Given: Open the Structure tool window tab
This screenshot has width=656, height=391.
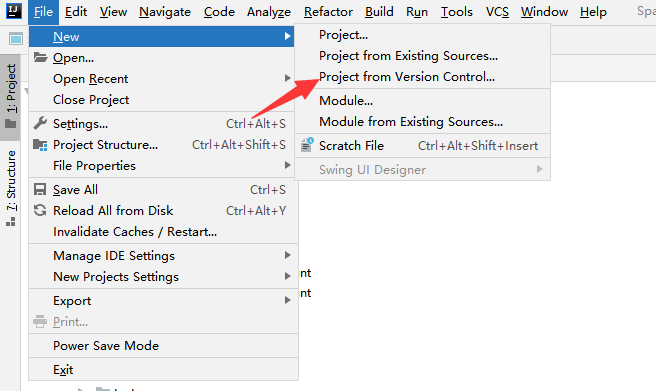Looking at the screenshot, I should click(x=10, y=188).
